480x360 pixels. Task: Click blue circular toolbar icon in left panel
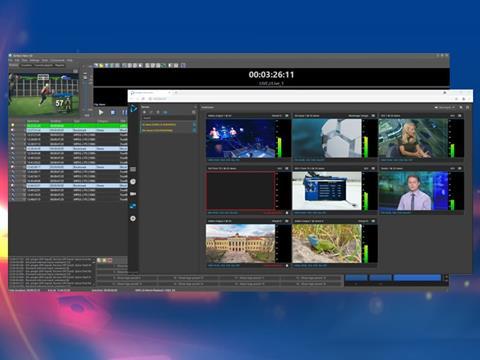(x=165, y=112)
